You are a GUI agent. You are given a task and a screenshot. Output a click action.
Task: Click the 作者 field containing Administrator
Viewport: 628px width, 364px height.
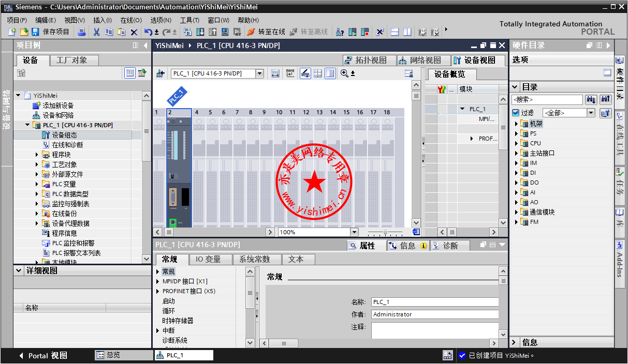point(435,314)
